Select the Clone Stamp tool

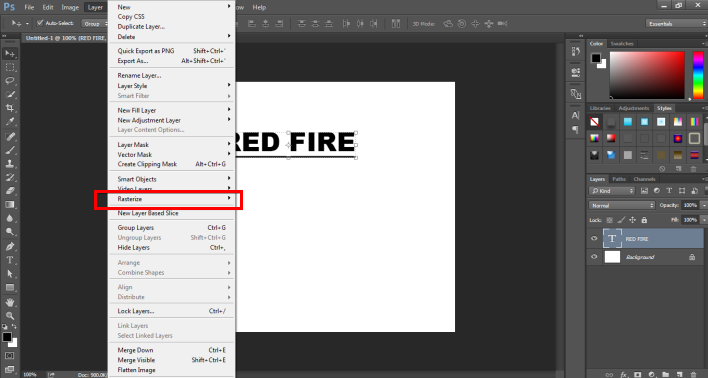[x=10, y=164]
